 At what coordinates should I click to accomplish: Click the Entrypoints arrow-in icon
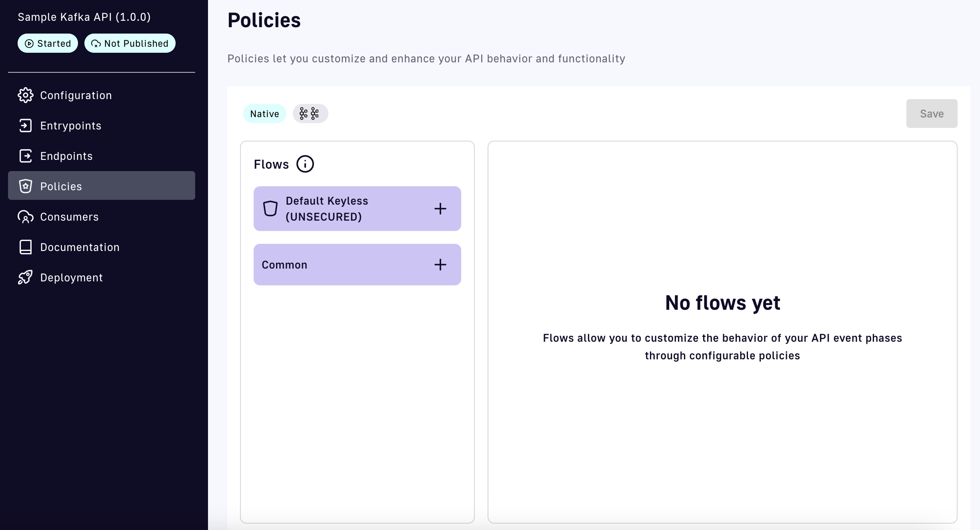point(26,126)
